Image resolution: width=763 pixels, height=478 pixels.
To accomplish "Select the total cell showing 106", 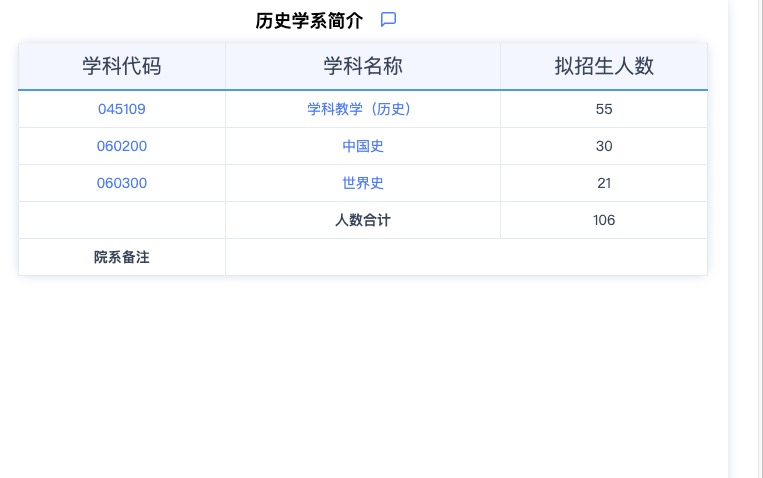I will tap(604, 220).
